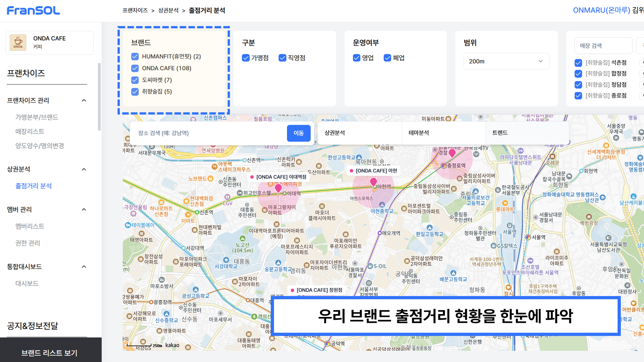Image resolution: width=644 pixels, height=362 pixels.
Task: Uncheck the ONDA CAFE (108) brand checkbox
Action: pyautogui.click(x=135, y=68)
